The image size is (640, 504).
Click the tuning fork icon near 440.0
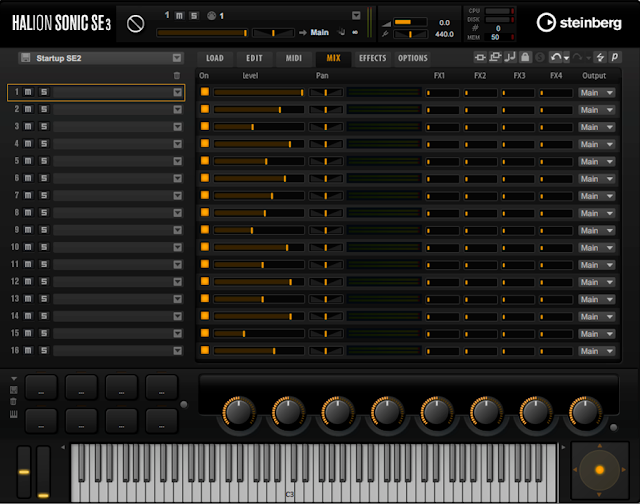click(x=385, y=34)
